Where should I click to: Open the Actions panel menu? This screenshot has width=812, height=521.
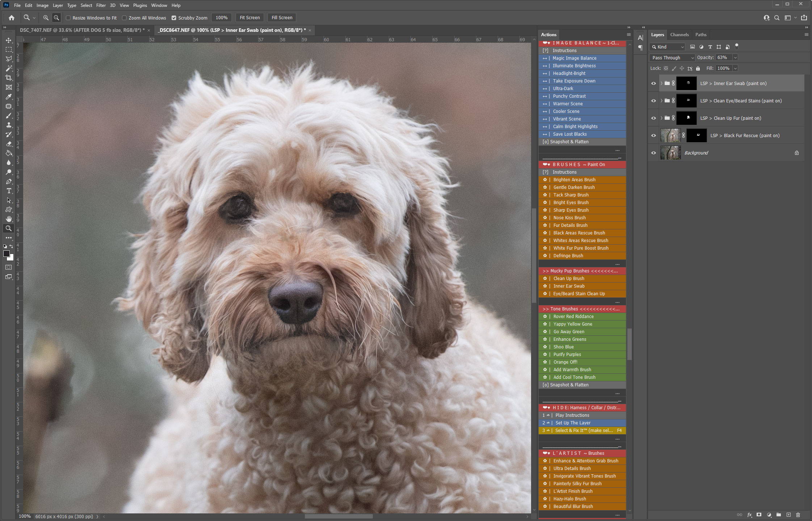coord(629,35)
